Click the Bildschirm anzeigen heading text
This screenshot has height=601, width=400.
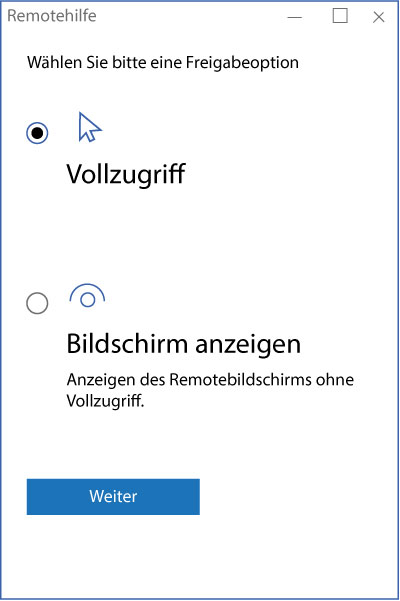click(184, 344)
